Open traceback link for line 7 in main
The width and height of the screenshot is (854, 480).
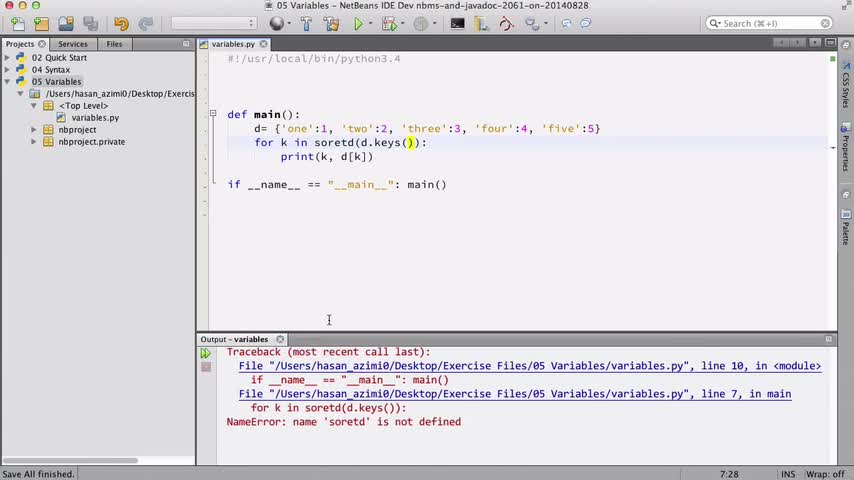pos(515,394)
